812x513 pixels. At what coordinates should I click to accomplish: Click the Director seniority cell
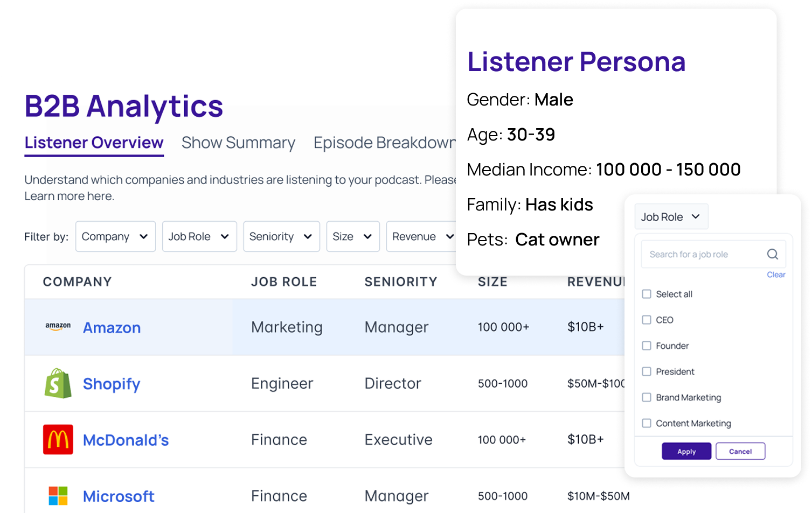pos(393,383)
